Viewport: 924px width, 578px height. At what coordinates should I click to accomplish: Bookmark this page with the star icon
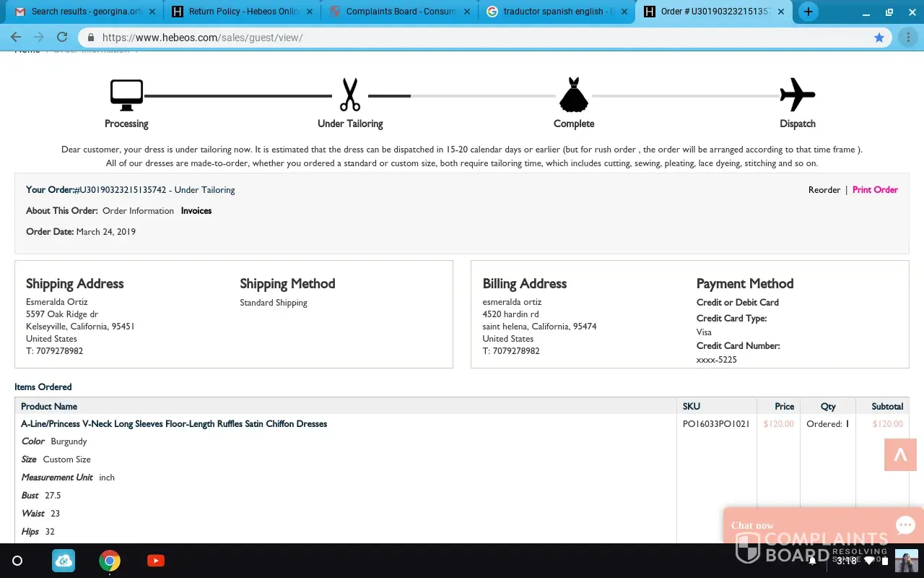coord(879,38)
